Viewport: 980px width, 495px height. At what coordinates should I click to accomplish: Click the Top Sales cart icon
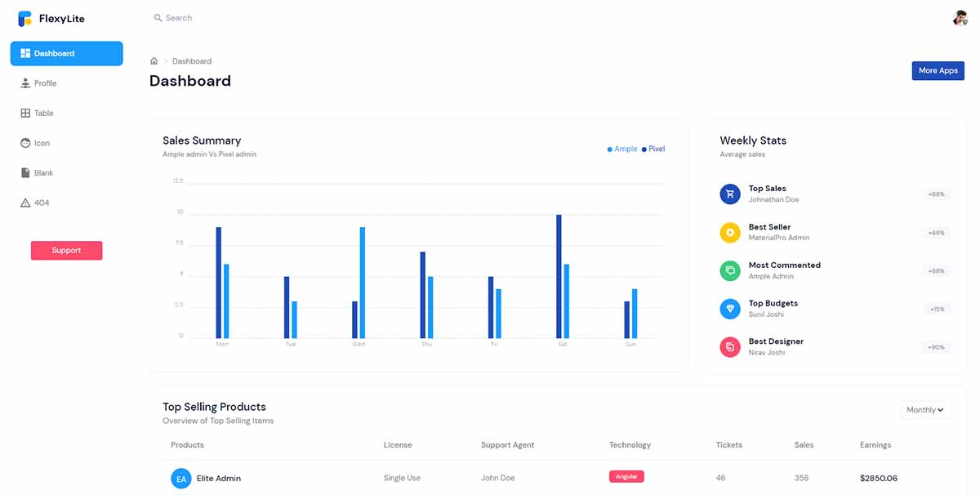coord(729,194)
